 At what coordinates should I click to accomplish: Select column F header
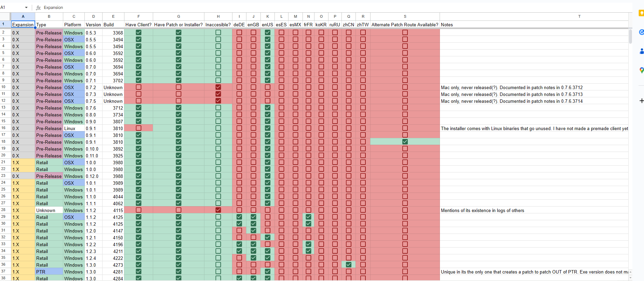138,16
